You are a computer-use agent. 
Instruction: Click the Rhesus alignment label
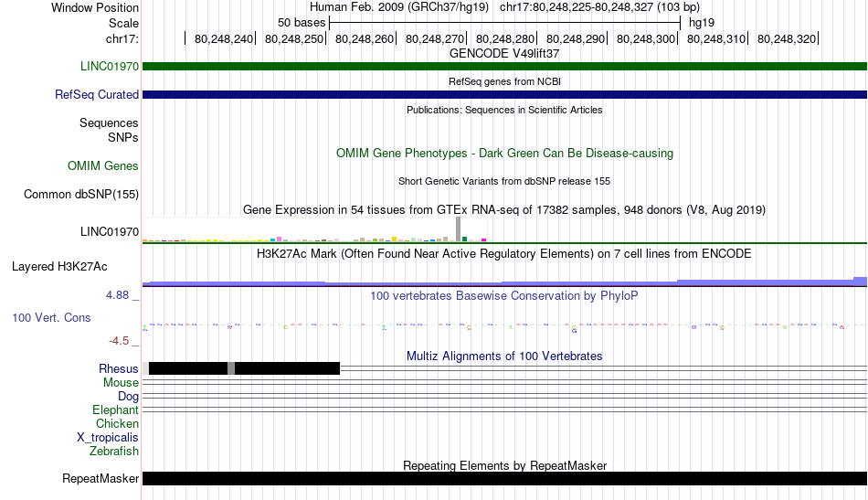(119, 369)
